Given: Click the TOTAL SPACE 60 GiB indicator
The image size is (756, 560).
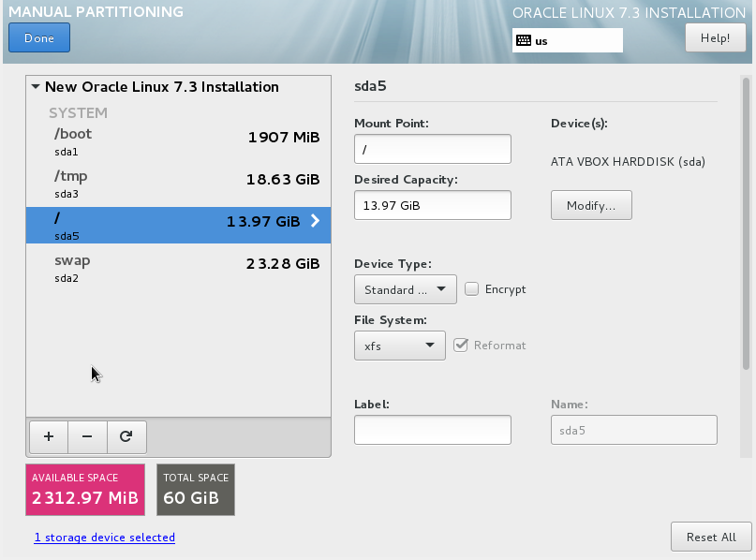Looking at the screenshot, I should click(196, 490).
